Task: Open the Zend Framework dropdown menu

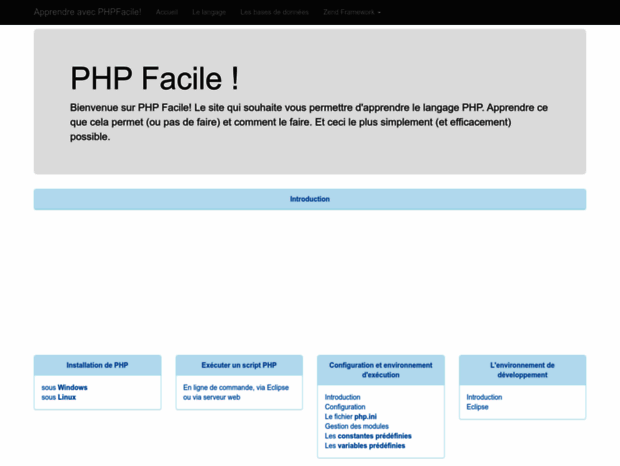Action: point(352,12)
